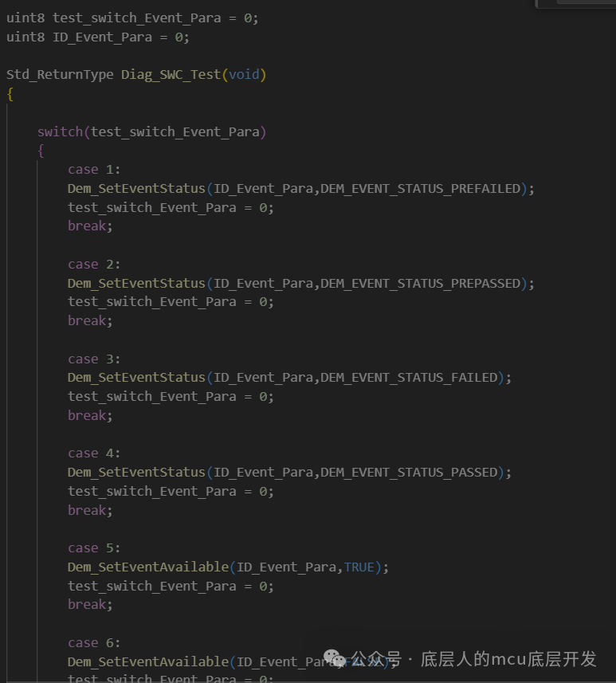
Task: Click the switch keyword
Action: [x=60, y=131]
